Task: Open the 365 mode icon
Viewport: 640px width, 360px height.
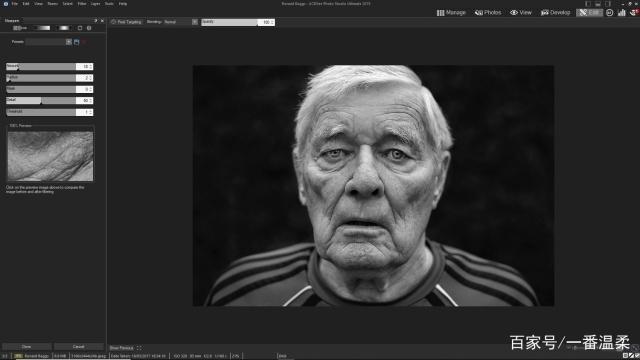Action: coord(609,13)
